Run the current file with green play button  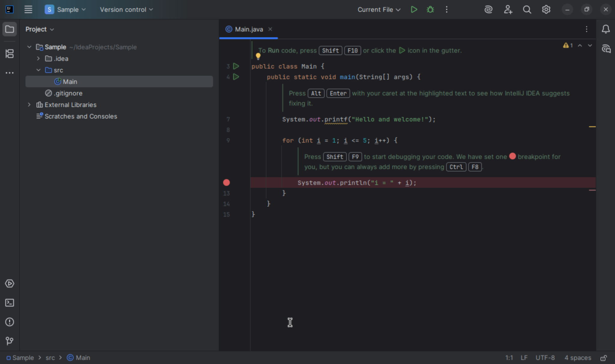pyautogui.click(x=414, y=9)
